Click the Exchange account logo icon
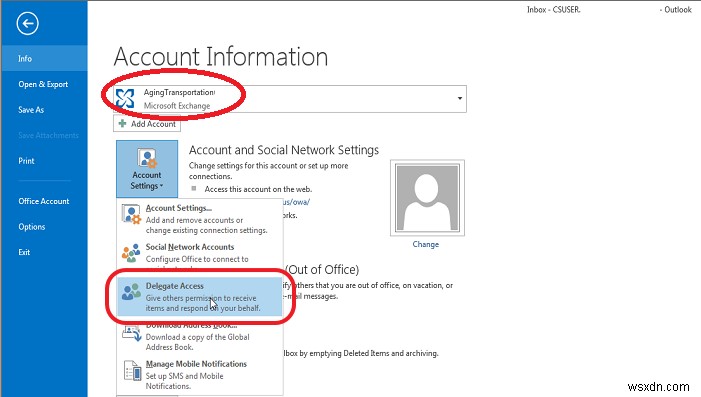 pyautogui.click(x=125, y=99)
